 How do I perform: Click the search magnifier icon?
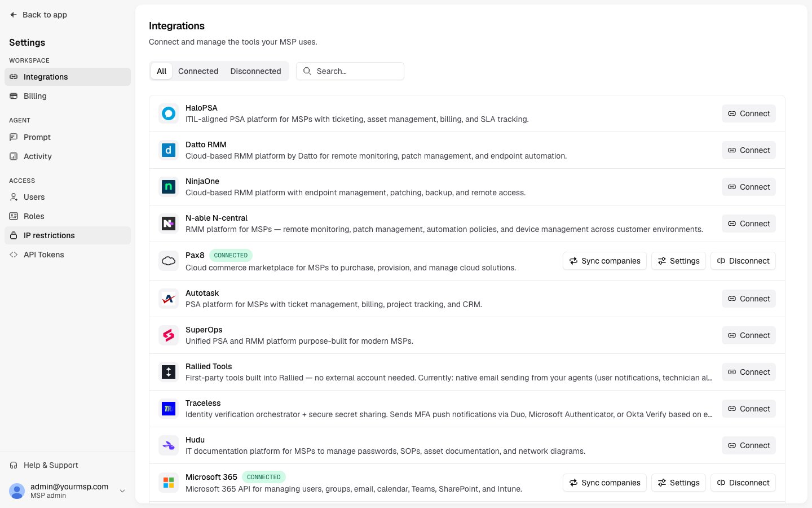[x=307, y=71]
